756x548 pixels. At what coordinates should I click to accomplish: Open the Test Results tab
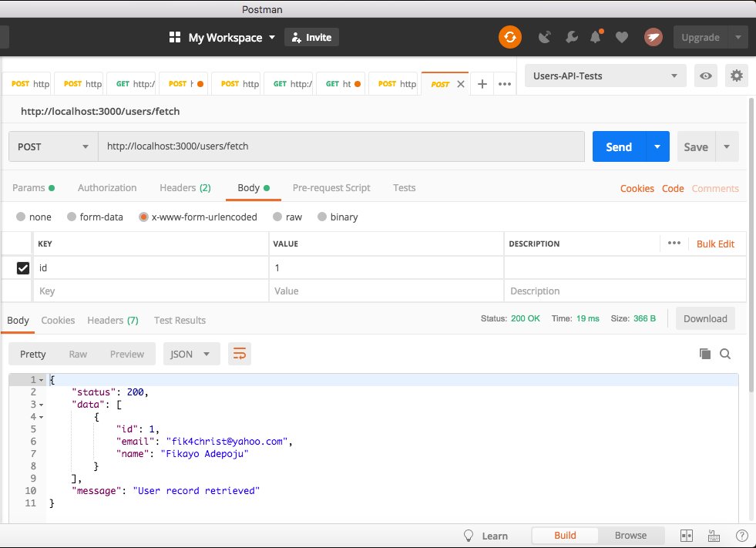pyautogui.click(x=180, y=321)
